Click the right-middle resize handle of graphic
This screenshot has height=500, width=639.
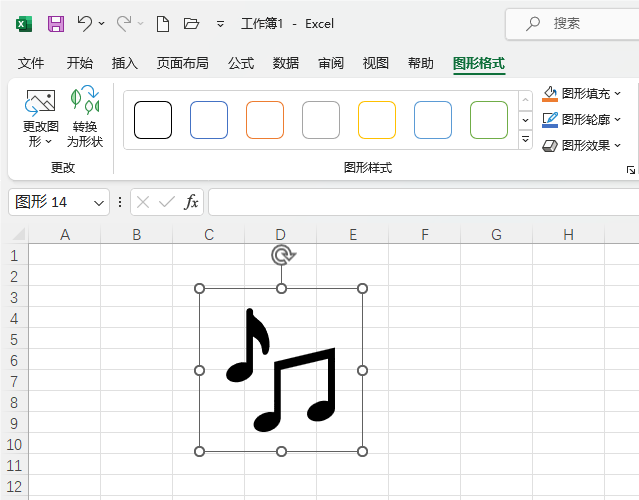click(362, 370)
